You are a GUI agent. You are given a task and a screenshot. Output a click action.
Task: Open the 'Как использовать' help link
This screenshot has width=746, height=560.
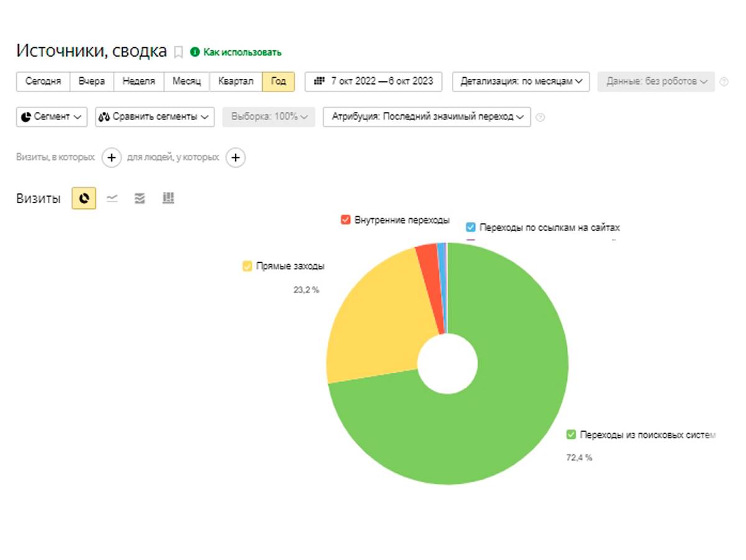(x=241, y=52)
